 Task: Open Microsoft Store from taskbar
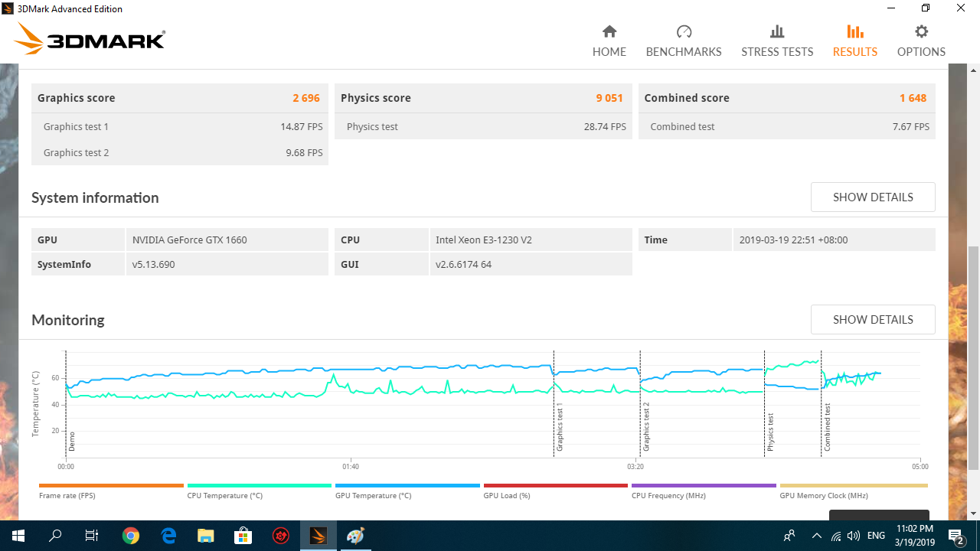pos(243,536)
